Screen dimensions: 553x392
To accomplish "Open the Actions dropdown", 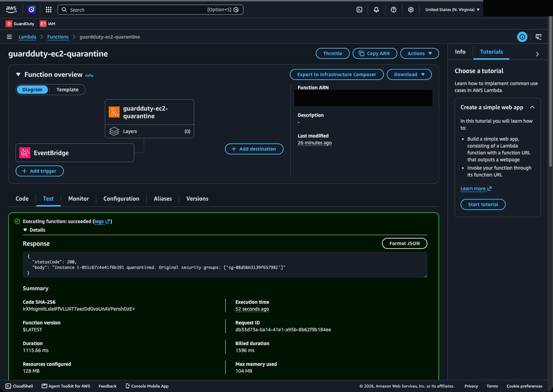I will [419, 53].
